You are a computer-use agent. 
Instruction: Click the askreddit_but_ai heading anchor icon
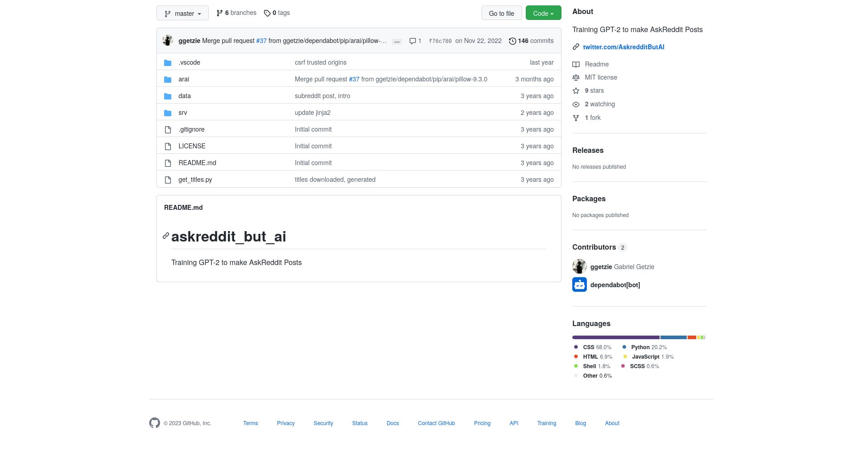(x=166, y=236)
